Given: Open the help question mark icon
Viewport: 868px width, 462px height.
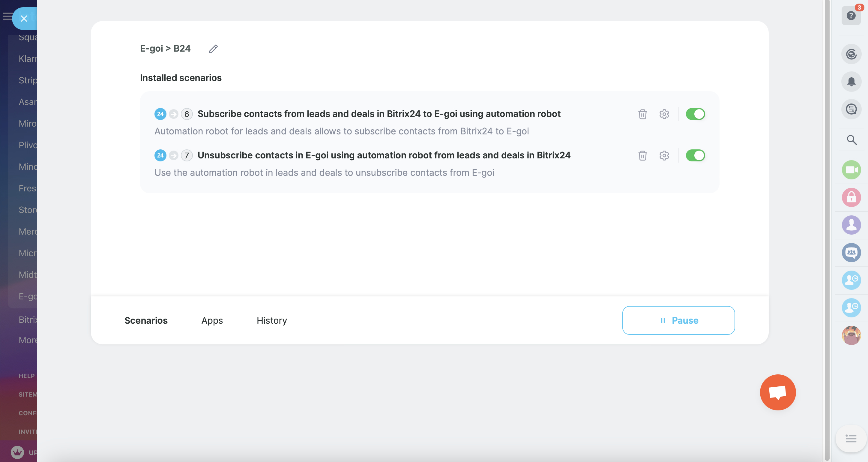Looking at the screenshot, I should point(851,16).
